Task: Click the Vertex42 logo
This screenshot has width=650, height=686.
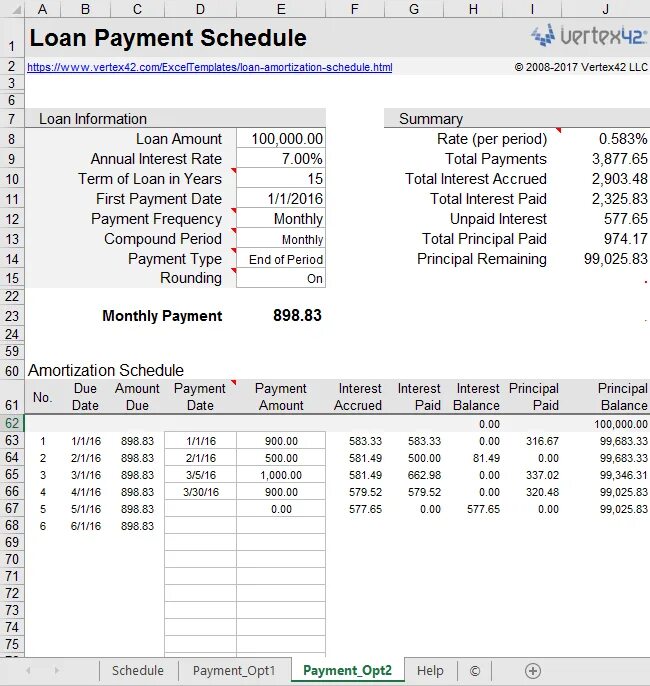Action: [588, 35]
